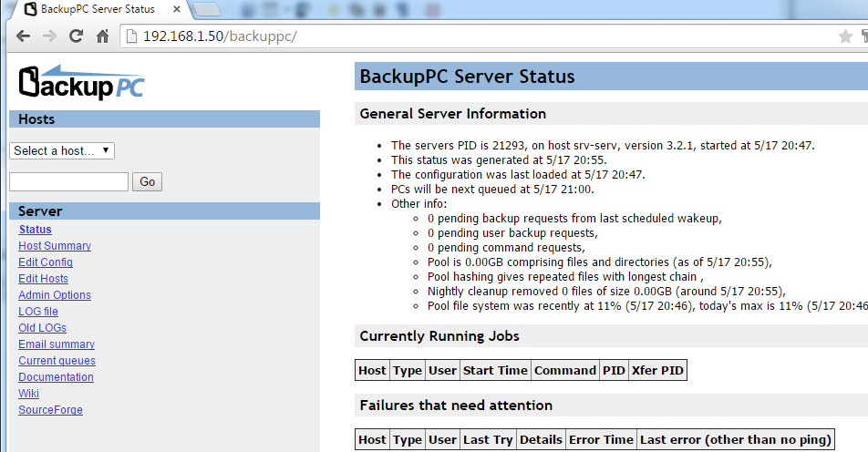Click the 'Pool is 0.00GB comprising files' line
868x452 pixels.
(x=600, y=262)
